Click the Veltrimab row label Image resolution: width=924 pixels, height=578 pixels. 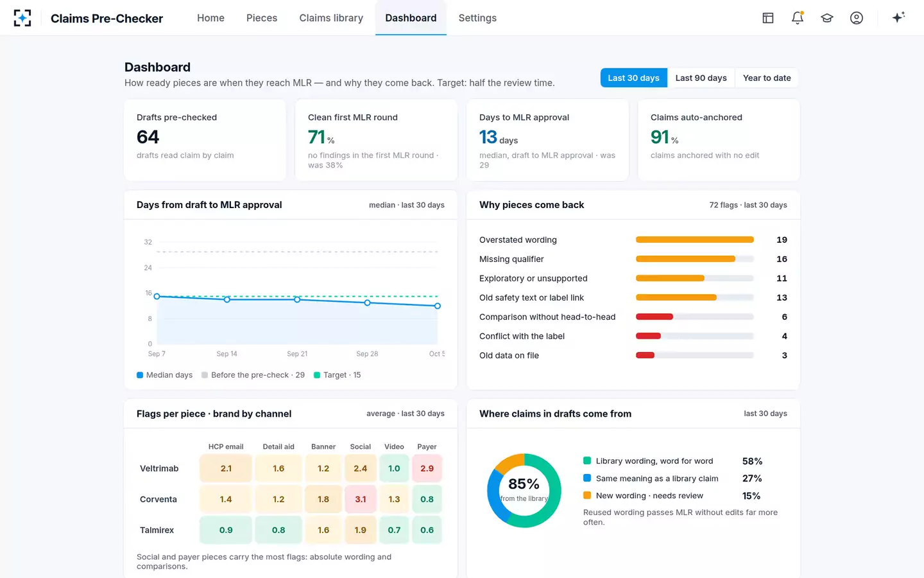point(159,468)
